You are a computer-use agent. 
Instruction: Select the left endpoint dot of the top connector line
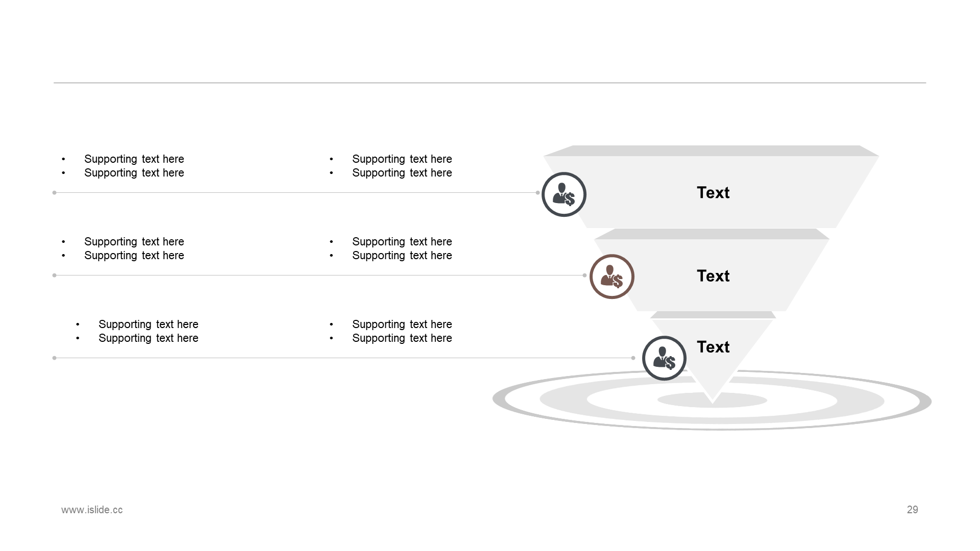[x=54, y=193]
